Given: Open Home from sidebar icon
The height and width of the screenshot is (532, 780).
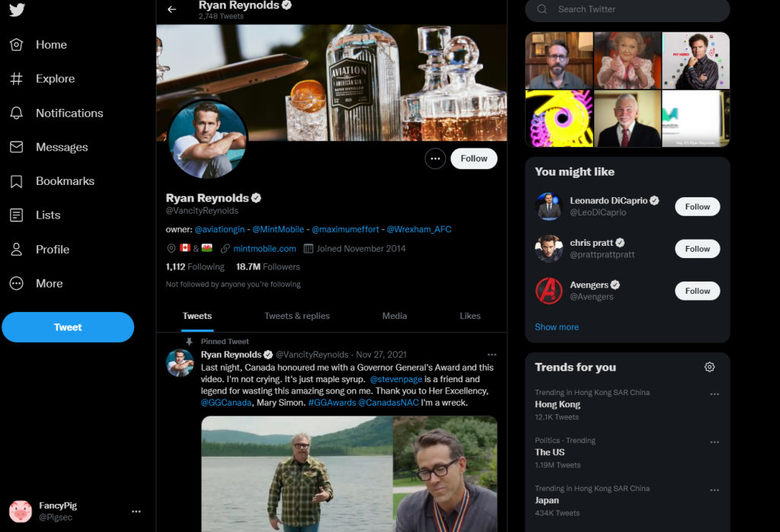Looking at the screenshot, I should point(17,45).
